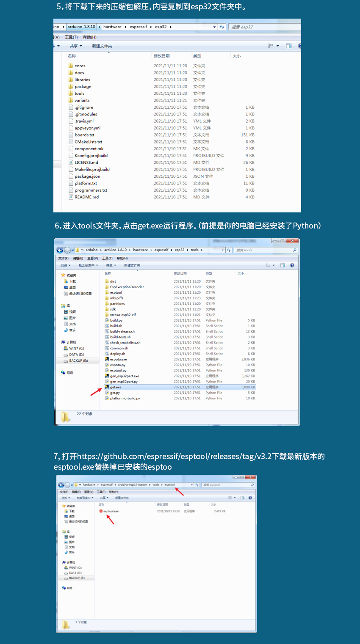The height and width of the screenshot is (644, 360).
Task: Open the 查看(V) menu in tools window
Action: click(x=92, y=258)
